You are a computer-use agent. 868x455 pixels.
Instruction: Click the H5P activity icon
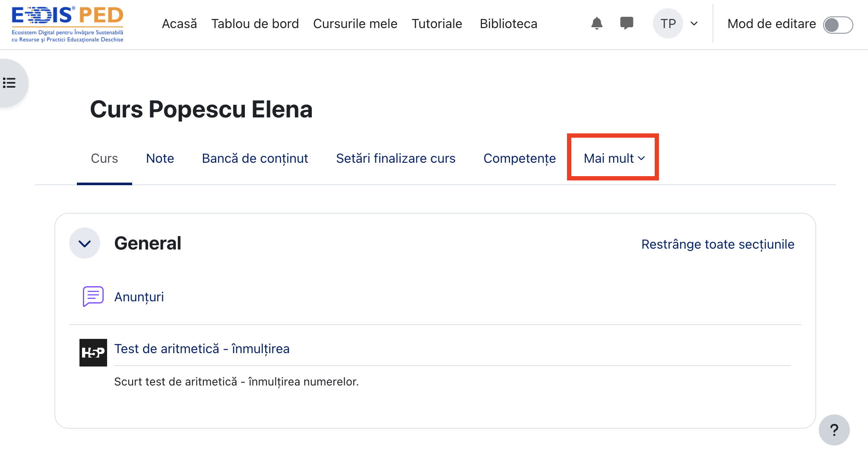click(x=93, y=353)
